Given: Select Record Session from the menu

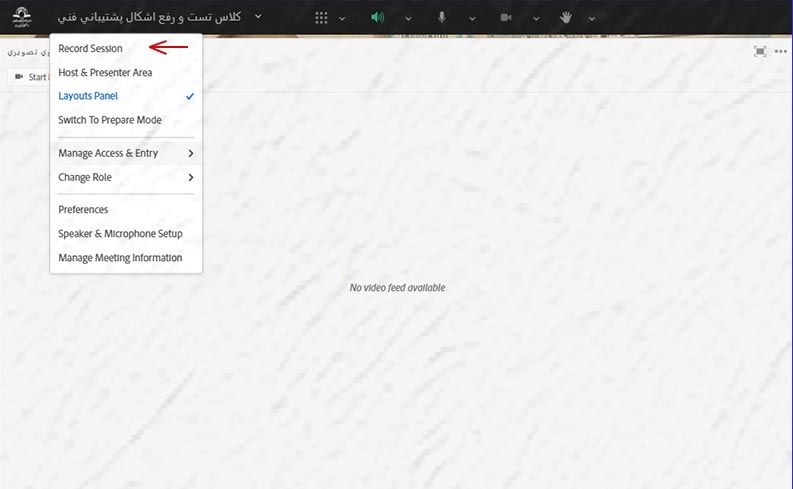Looking at the screenshot, I should click(91, 48).
